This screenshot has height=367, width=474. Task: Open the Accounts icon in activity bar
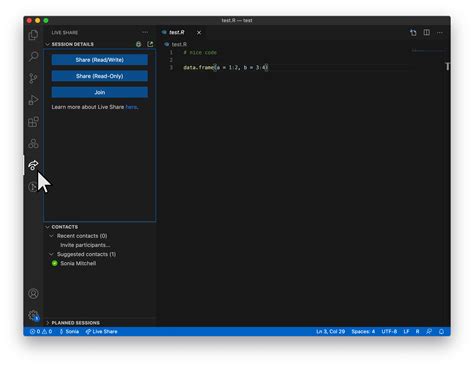[33, 294]
